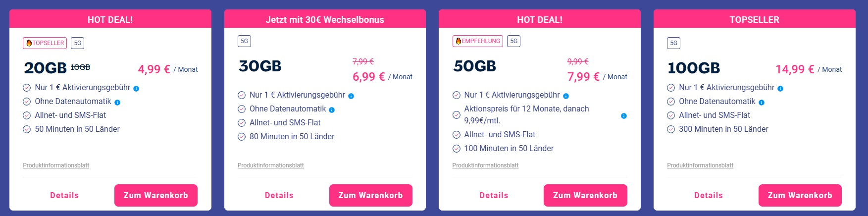This screenshot has width=868, height=216.
Task: Open info for 30GB Aktivierungsgebühr
Action: pyautogui.click(x=351, y=96)
